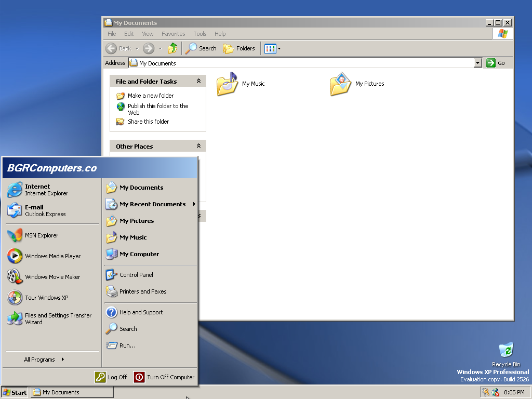This screenshot has height=399, width=532.
Task: Click the Turn Off Computer button
Action: (x=164, y=377)
